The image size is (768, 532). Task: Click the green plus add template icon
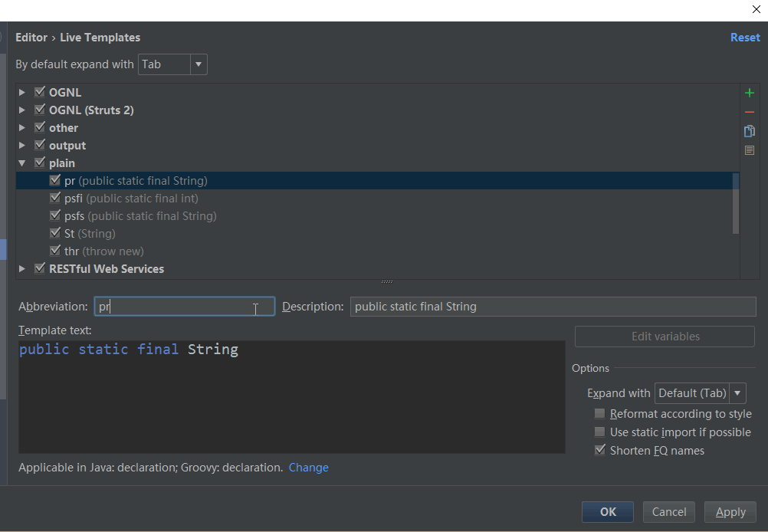(749, 93)
